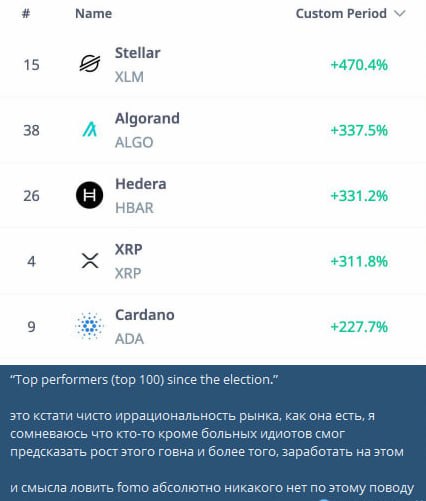Viewport: 426px width, 501px height.
Task: Select the HBAR ticker symbol
Action: tap(134, 208)
